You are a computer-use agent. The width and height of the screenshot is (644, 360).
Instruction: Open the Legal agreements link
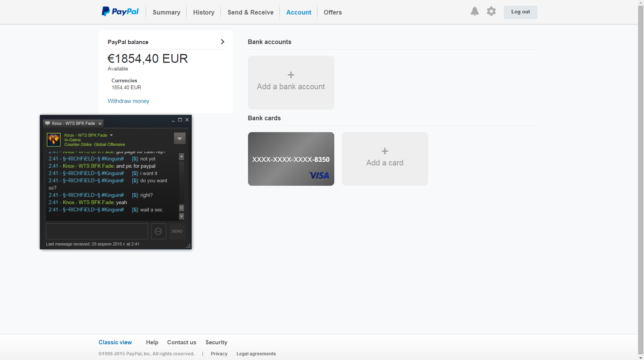click(x=256, y=354)
